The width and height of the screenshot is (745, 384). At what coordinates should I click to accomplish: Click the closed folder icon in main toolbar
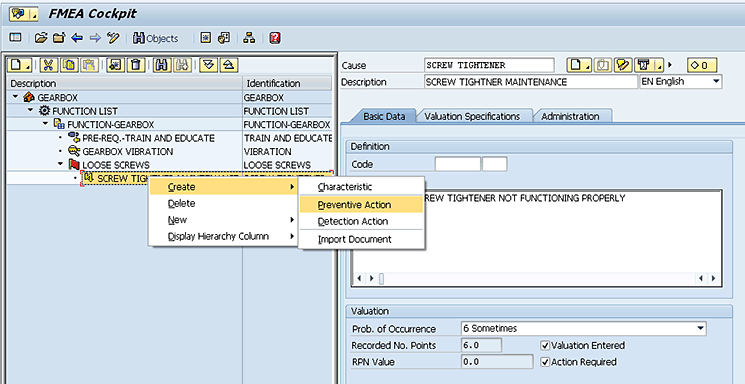coord(59,38)
